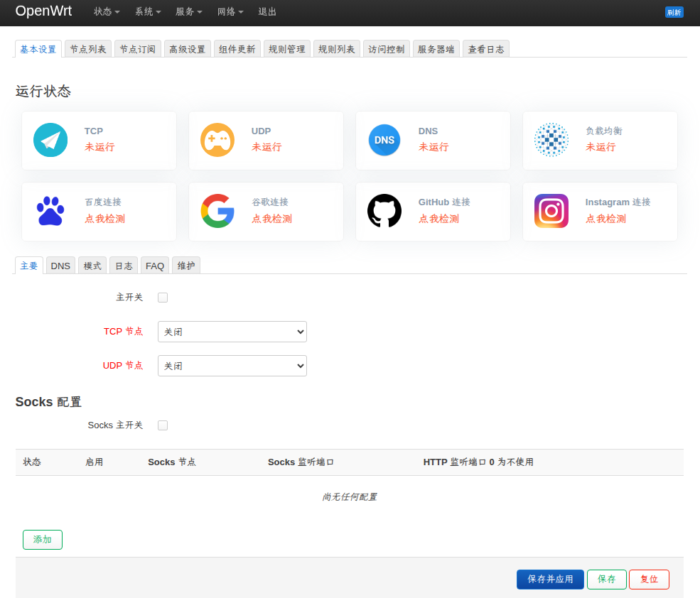Click the TCP 未运行 status text
Screen dimensions: 700x598
[x=99, y=147]
